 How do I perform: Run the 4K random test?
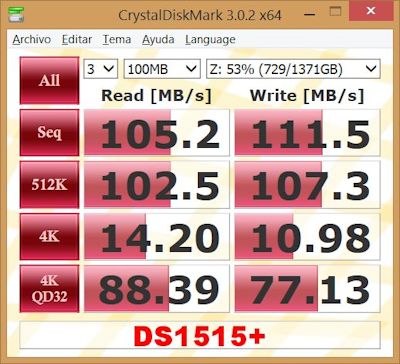[49, 236]
